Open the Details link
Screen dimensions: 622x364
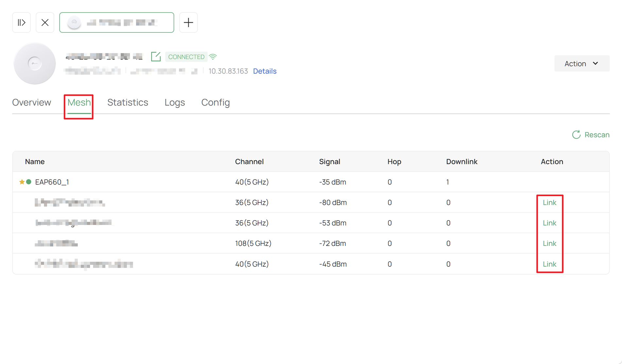tap(265, 71)
